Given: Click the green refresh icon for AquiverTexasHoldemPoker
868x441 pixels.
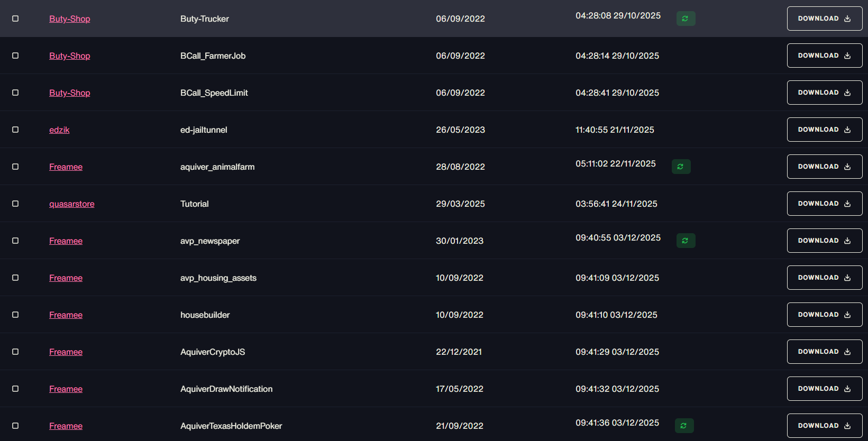Looking at the screenshot, I should [x=684, y=426].
